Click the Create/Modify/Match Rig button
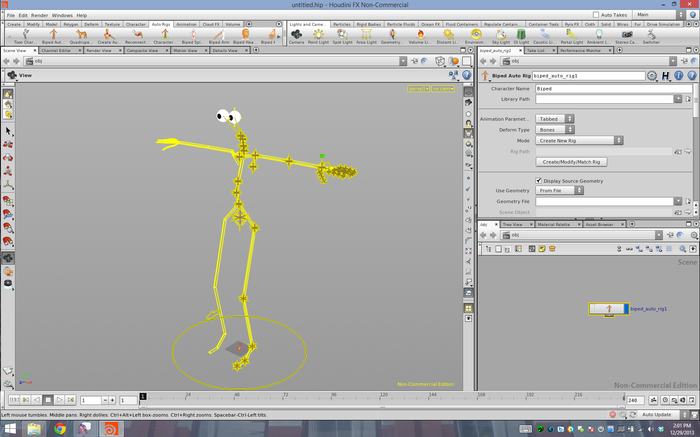Image resolution: width=700 pixels, height=437 pixels. coord(571,162)
